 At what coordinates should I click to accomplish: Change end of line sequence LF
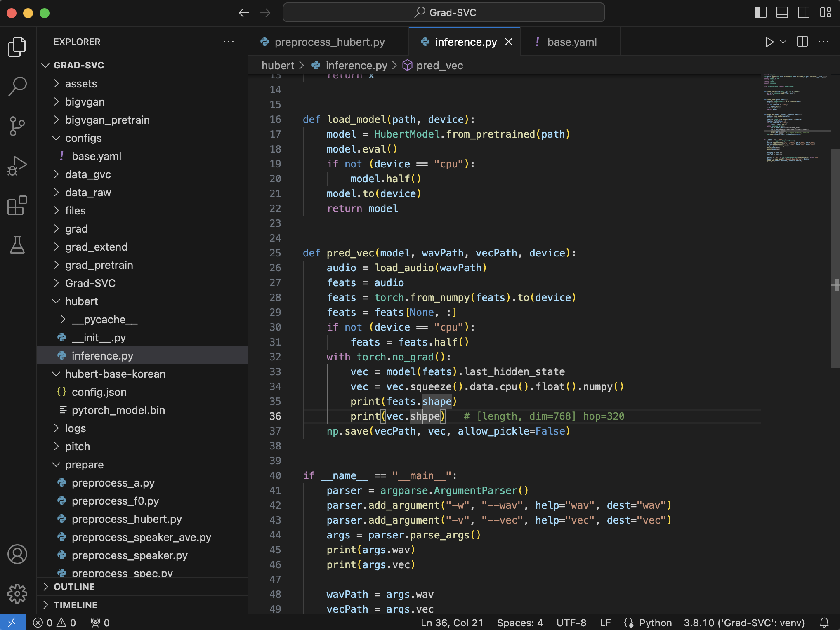(605, 623)
